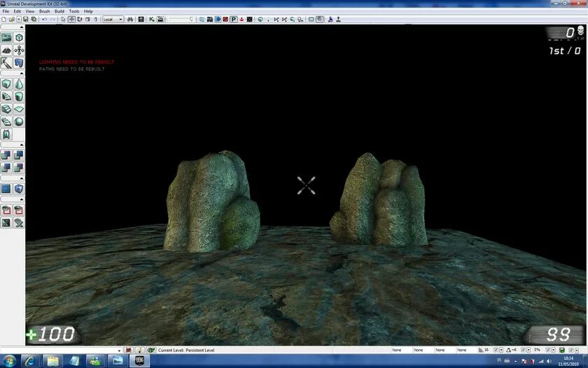Toggle scale grid snapping checkbox
The height and width of the screenshot is (368, 588).
coord(548,350)
